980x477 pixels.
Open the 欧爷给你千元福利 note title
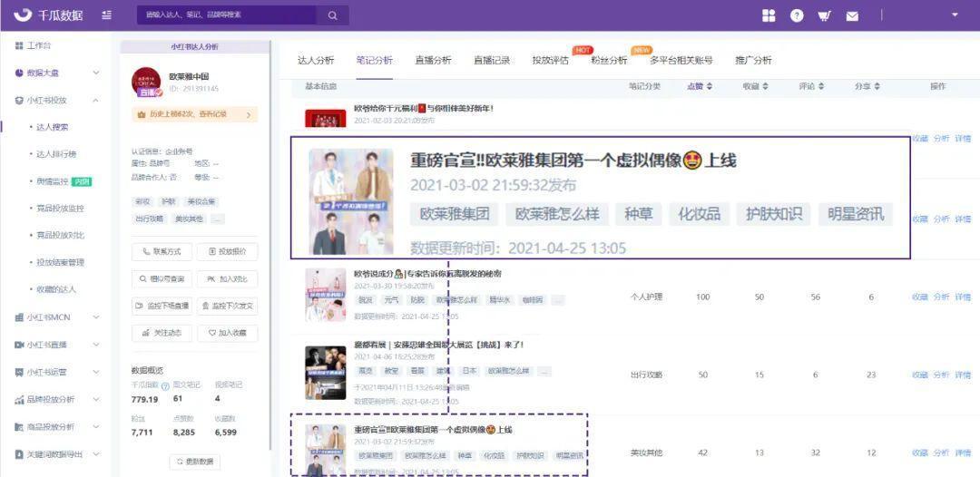pos(423,108)
